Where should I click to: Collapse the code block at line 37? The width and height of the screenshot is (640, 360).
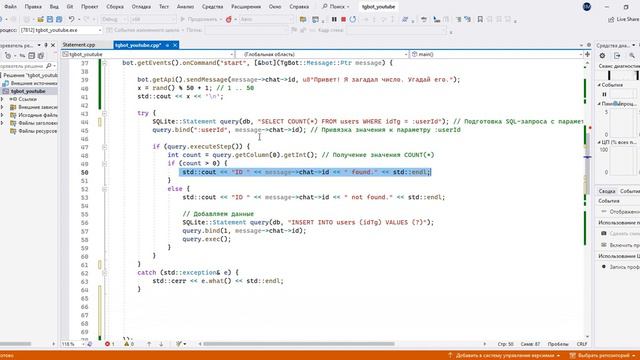coord(104,63)
